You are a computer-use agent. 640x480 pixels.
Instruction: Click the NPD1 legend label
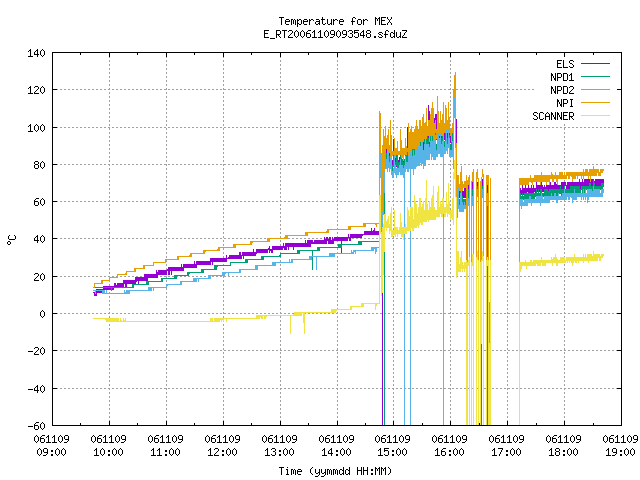pyautogui.click(x=562, y=77)
